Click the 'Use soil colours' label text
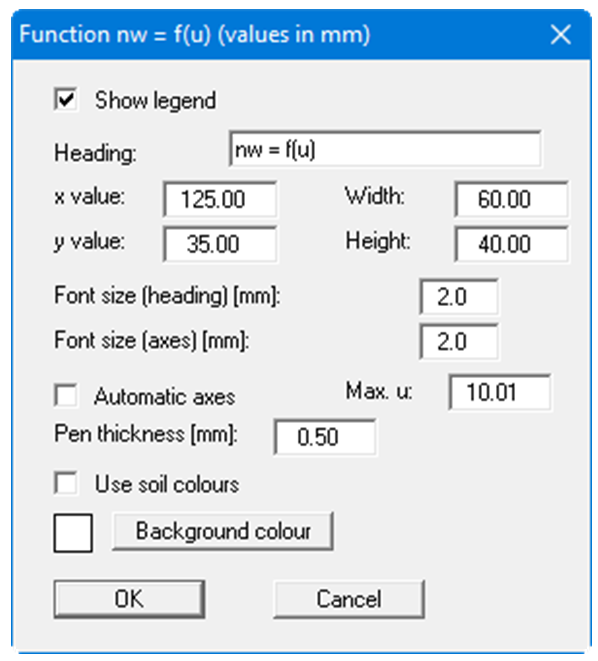This screenshot has width=598, height=661. (x=167, y=484)
